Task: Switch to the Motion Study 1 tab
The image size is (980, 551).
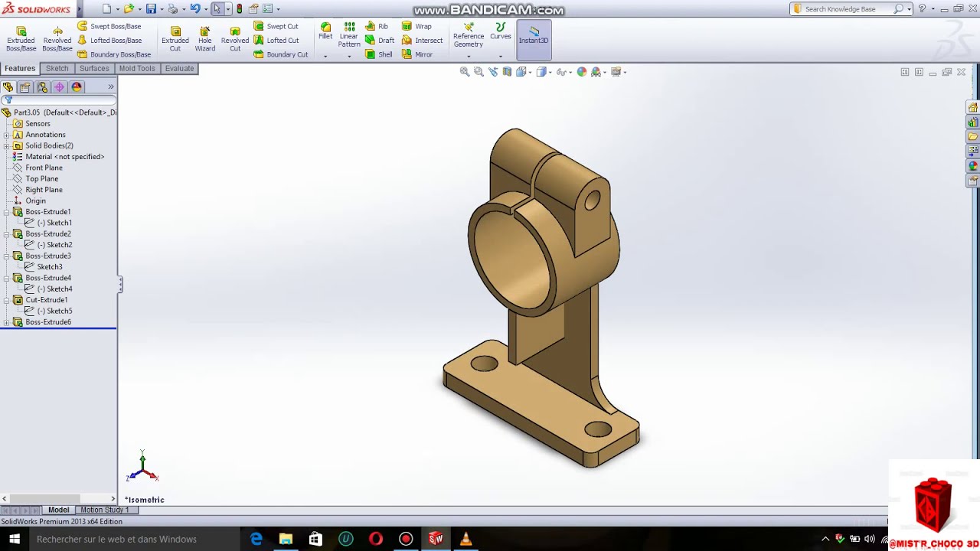Action: pos(105,510)
